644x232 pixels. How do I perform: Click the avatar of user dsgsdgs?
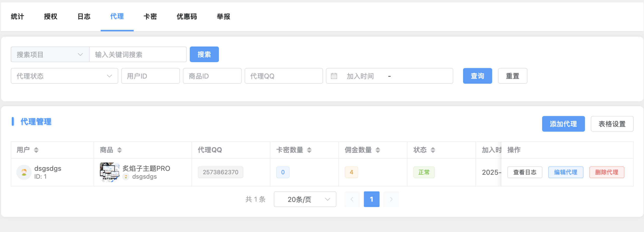click(24, 172)
